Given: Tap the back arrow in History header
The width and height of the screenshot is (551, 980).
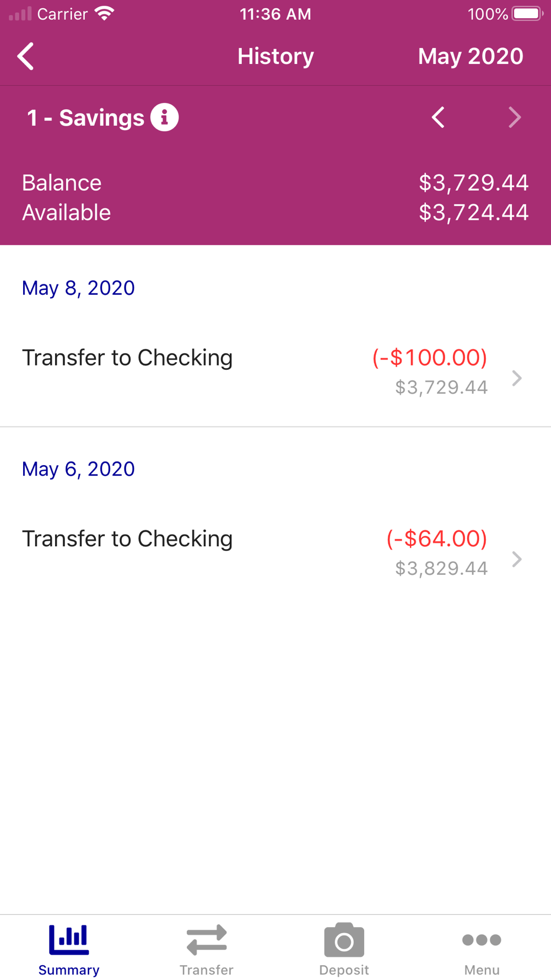Looking at the screenshot, I should click(25, 56).
